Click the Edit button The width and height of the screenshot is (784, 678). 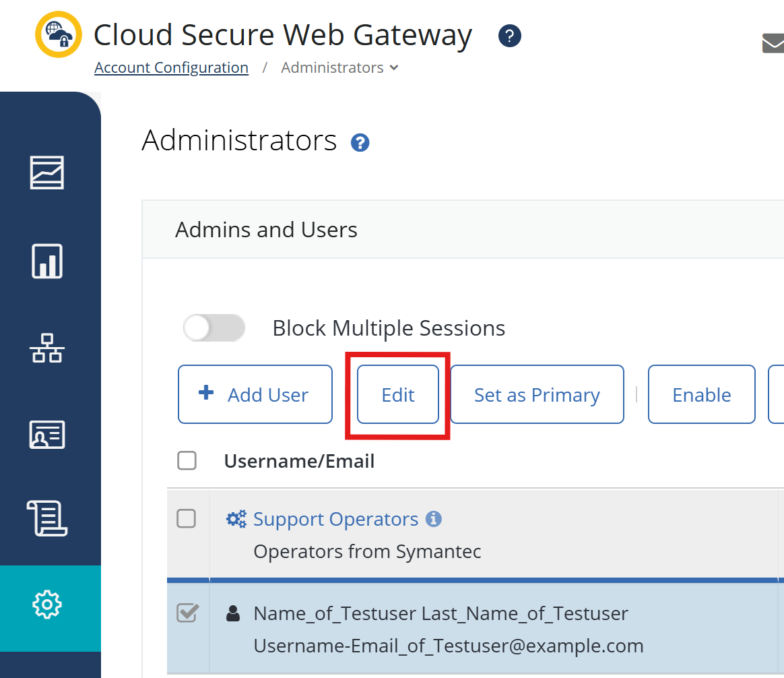[x=398, y=395]
